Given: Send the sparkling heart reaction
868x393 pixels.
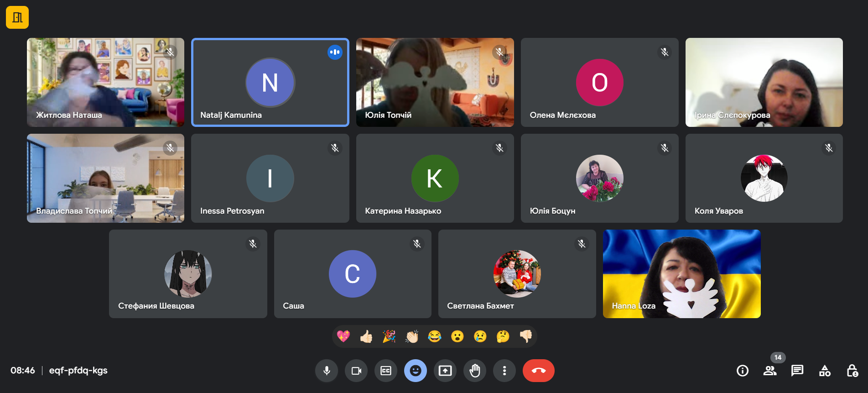Looking at the screenshot, I should tap(343, 337).
